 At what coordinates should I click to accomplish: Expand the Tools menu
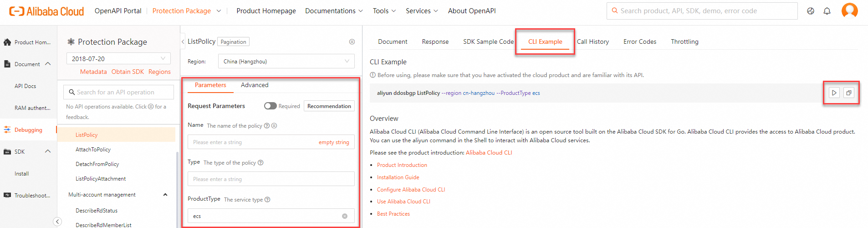tap(384, 11)
